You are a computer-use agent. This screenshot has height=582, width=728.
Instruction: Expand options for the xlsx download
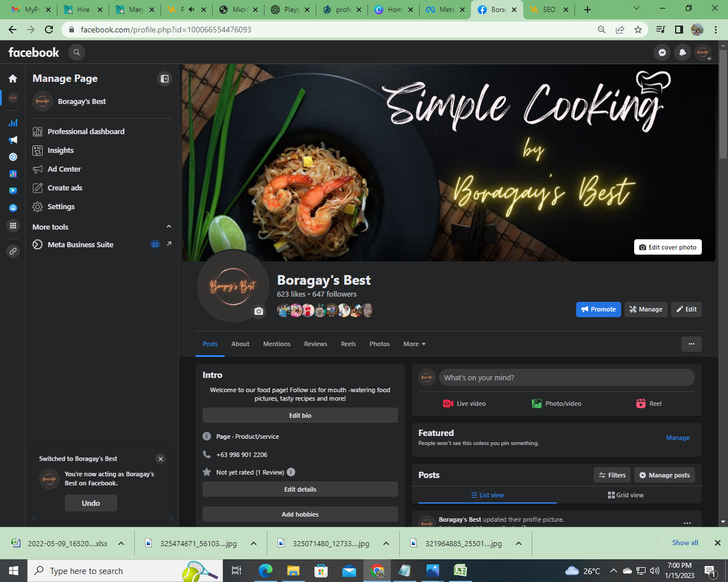pyautogui.click(x=121, y=543)
